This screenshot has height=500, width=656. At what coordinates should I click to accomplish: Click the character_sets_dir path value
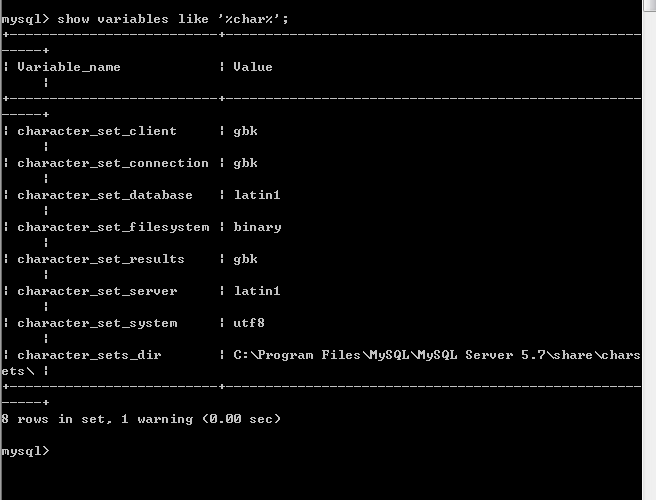pos(436,355)
